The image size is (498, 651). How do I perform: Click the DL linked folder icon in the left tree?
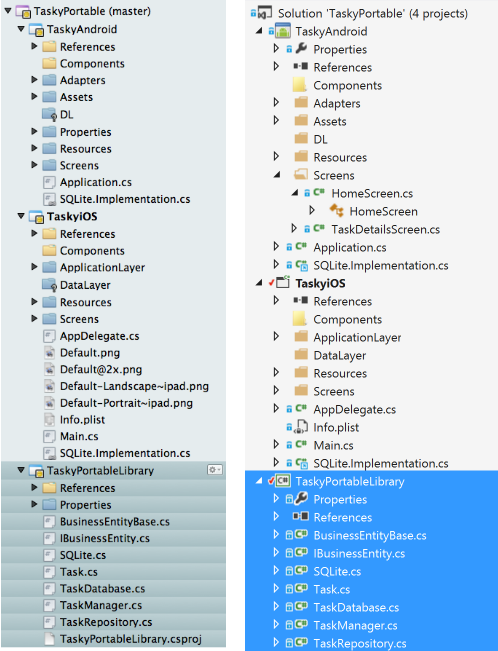pos(49,114)
